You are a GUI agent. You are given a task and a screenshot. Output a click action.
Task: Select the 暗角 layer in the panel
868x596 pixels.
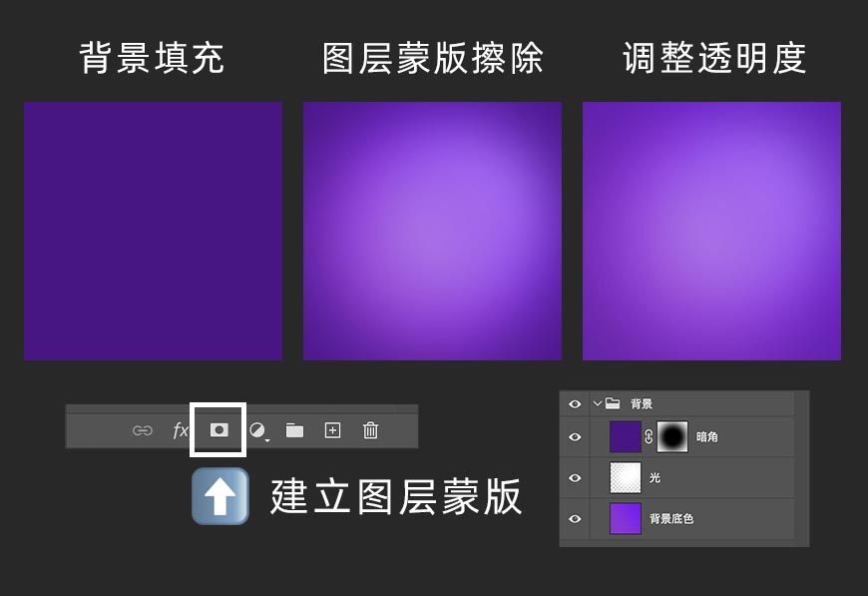coord(707,436)
